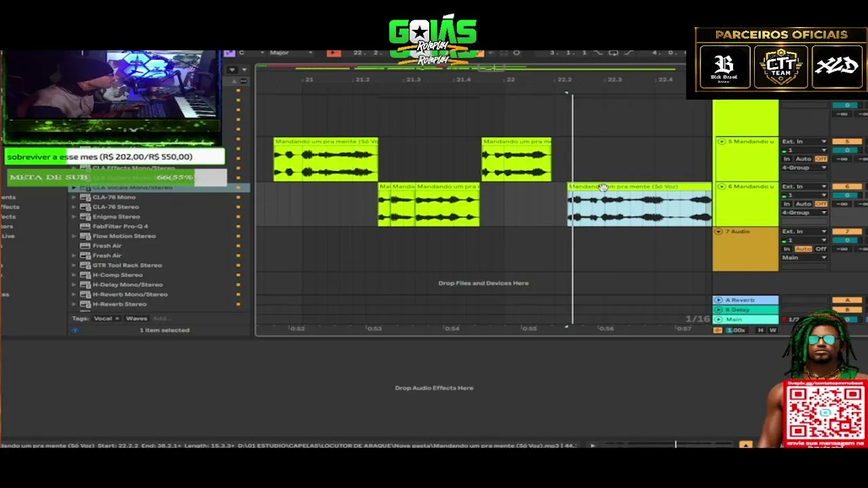Click track 6 volume value field showing 0
Screen dimensions: 868x488
point(847,195)
